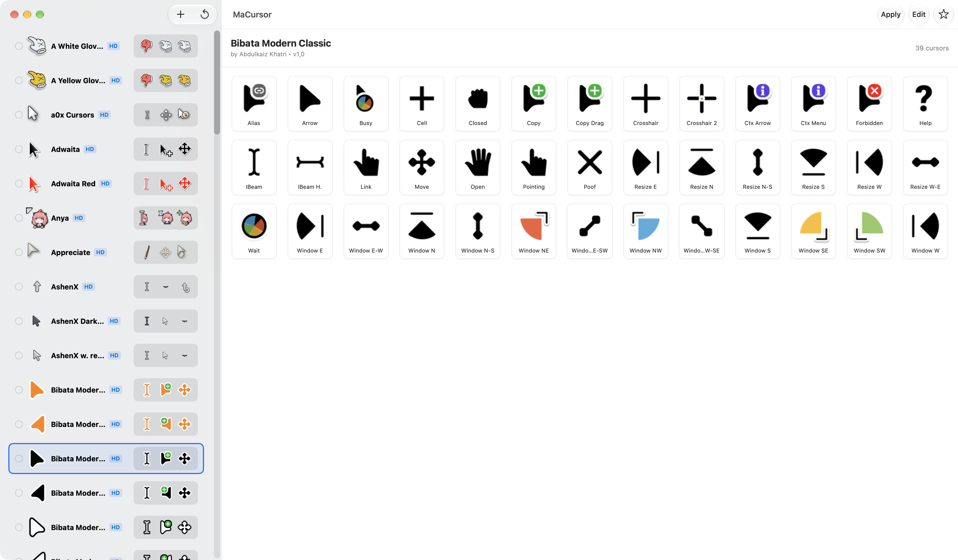This screenshot has width=958, height=560.
Task: Click the favorite star icon
Action: pyautogui.click(x=943, y=14)
